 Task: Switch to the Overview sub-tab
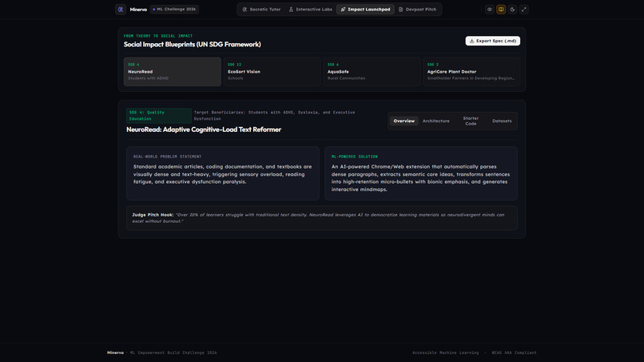[x=404, y=121]
